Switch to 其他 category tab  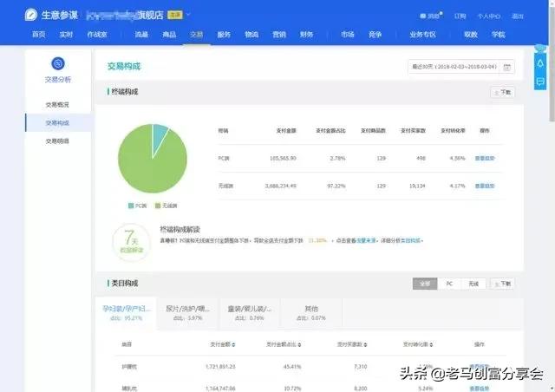pos(311,313)
